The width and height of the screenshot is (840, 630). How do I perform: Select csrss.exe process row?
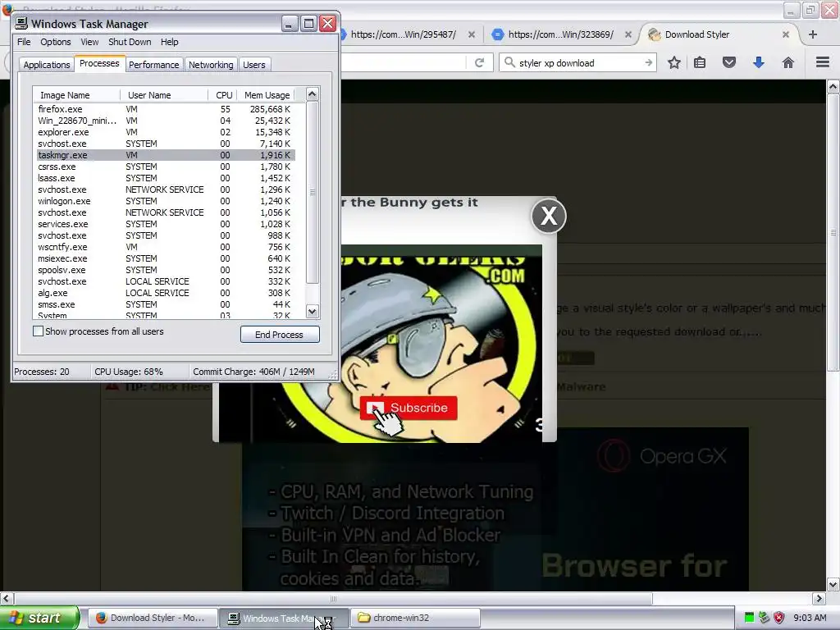click(164, 167)
